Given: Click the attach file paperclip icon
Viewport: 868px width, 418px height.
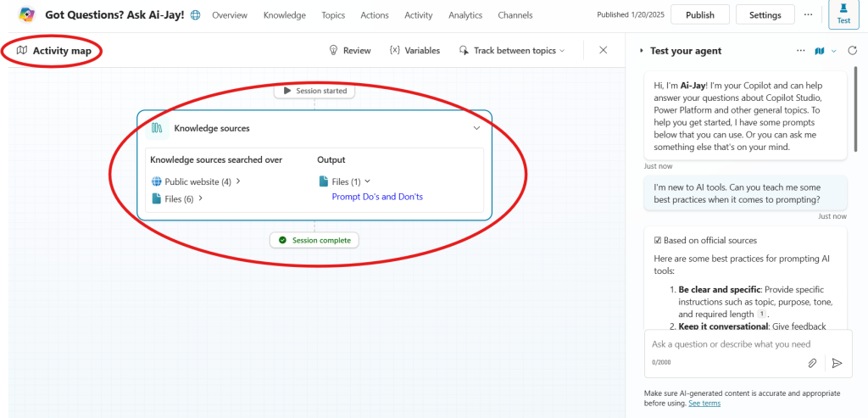Looking at the screenshot, I should point(811,363).
